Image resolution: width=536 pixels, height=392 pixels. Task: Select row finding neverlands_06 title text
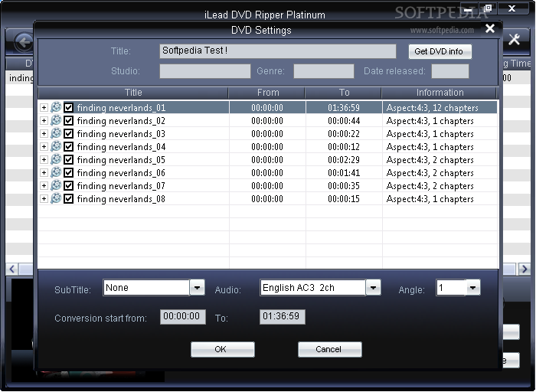click(x=121, y=172)
